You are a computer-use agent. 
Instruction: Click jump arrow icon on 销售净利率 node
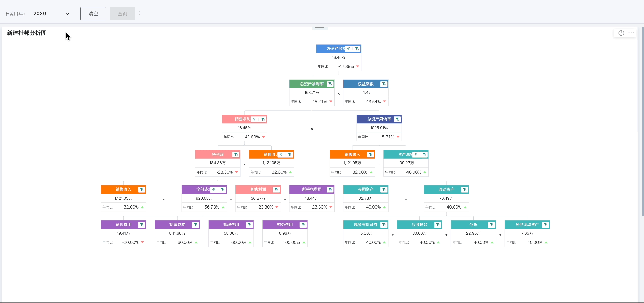click(x=254, y=119)
